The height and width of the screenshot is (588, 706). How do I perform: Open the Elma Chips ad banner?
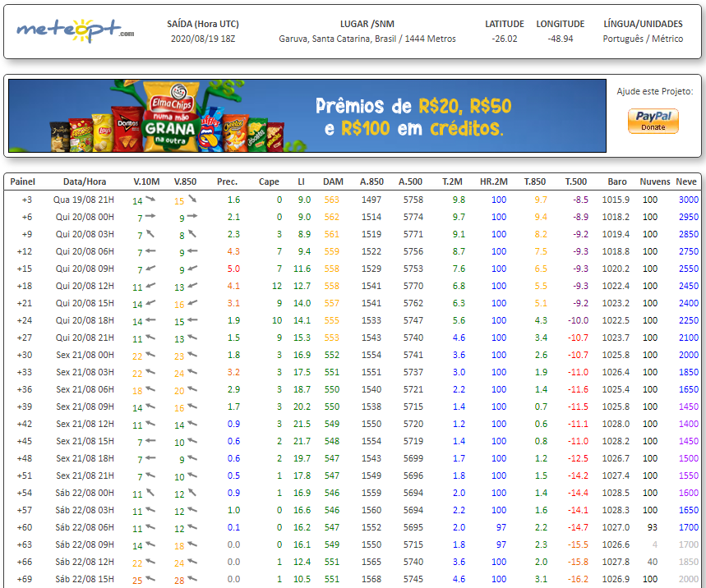307,116
